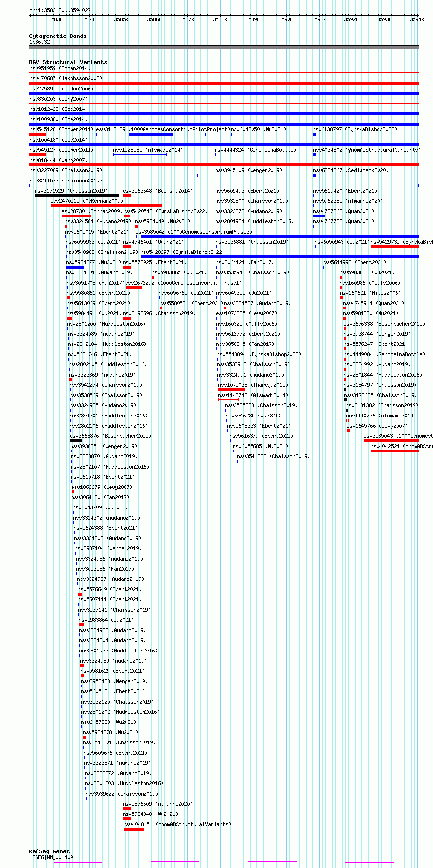Click the 3591k ruler position label
The height and width of the screenshot is (868, 433).
click(319, 19)
